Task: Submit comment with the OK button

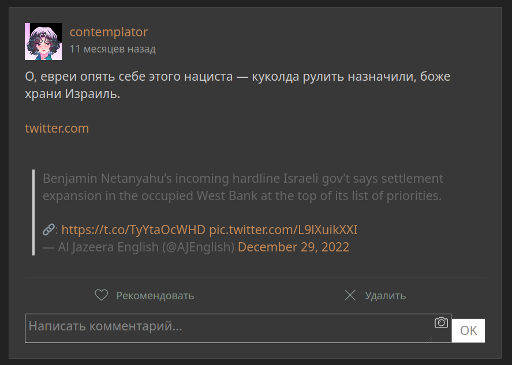Action: (468, 330)
